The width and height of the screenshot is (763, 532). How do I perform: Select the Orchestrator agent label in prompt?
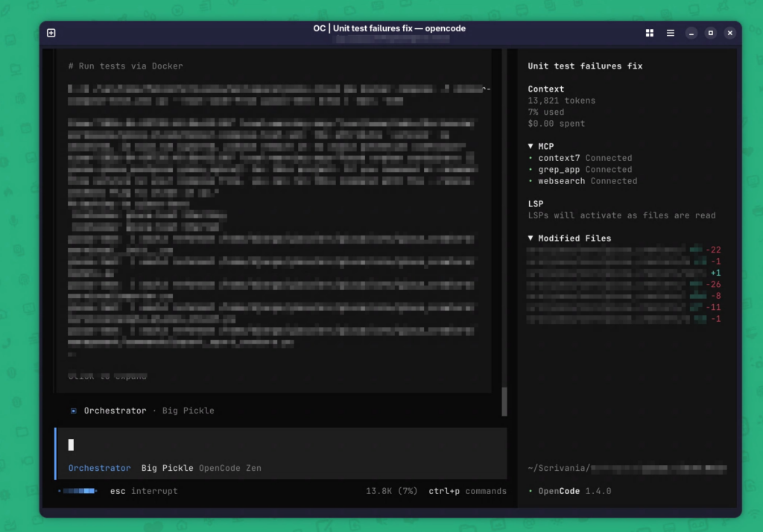tap(99, 468)
